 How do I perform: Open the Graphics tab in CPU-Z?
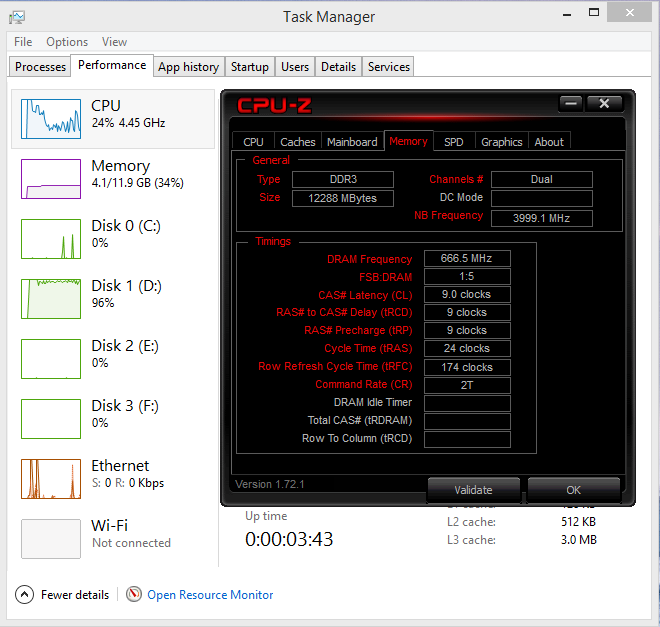click(502, 142)
